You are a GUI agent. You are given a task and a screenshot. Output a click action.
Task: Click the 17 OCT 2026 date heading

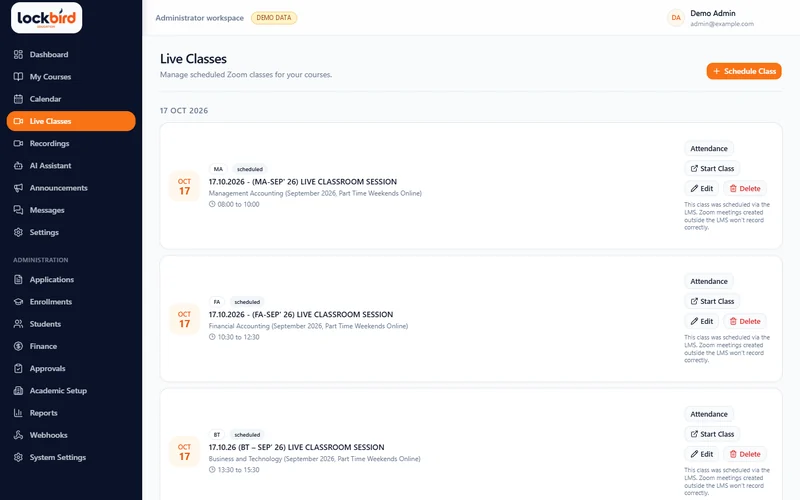pos(184,111)
